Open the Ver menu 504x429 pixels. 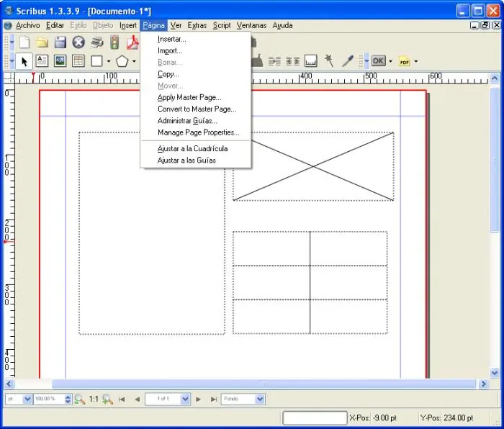pyautogui.click(x=176, y=25)
